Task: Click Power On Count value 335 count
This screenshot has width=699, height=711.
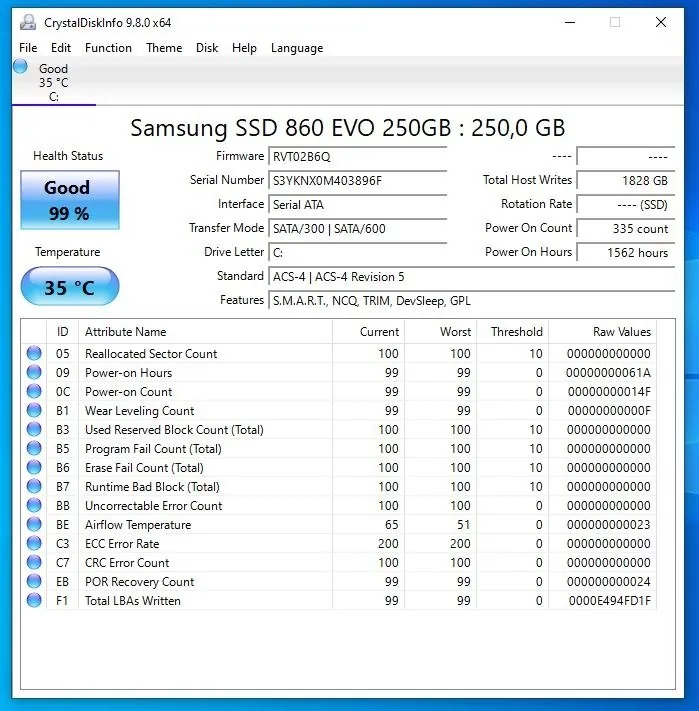Action: [x=626, y=229]
